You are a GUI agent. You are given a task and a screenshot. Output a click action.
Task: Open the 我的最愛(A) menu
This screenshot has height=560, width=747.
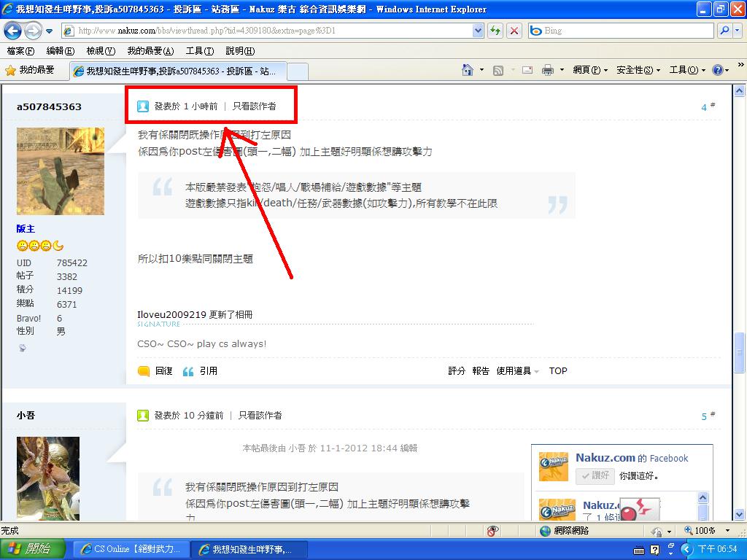coord(150,51)
